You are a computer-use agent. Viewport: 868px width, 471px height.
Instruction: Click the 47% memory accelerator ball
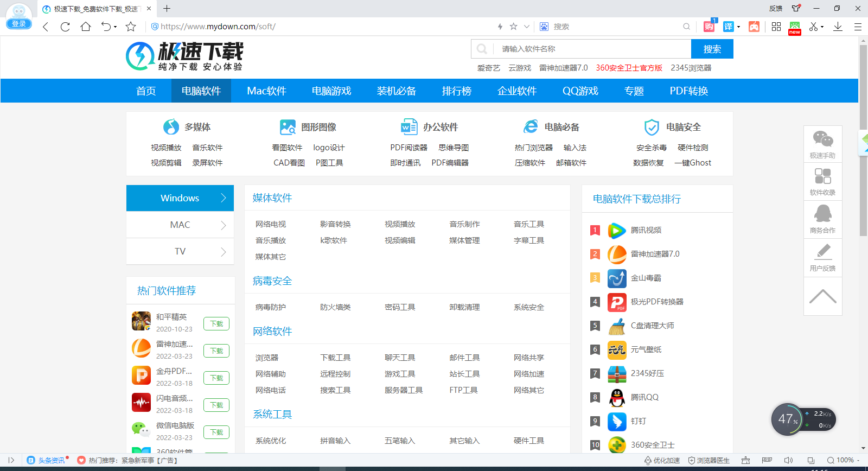[x=788, y=419]
